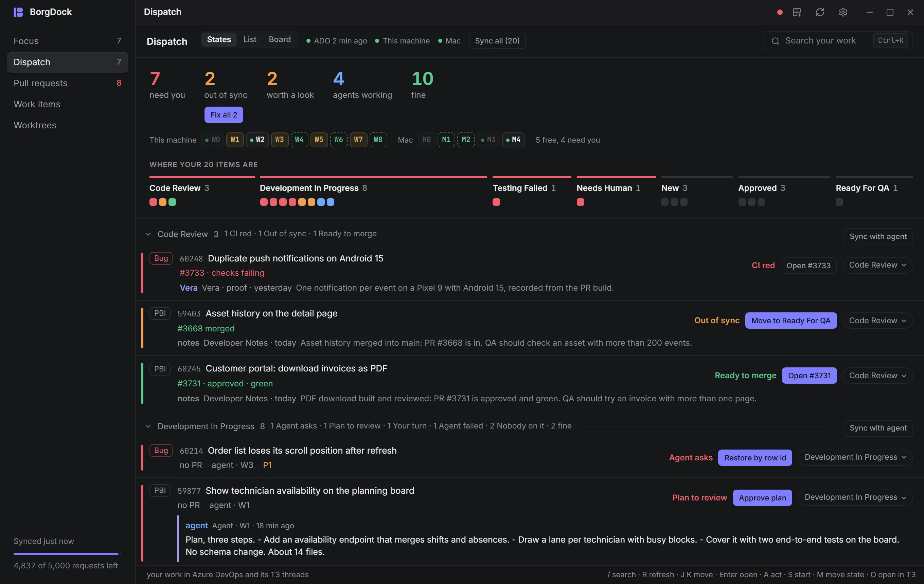Click the Search your work field
Viewport: 924px width, 584px height.
pos(838,41)
